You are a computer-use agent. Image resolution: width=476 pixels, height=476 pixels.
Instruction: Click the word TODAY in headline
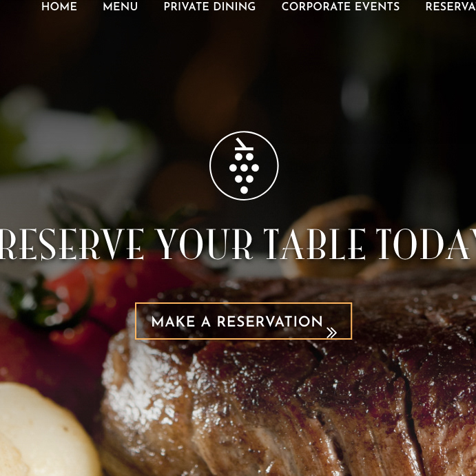(426, 244)
